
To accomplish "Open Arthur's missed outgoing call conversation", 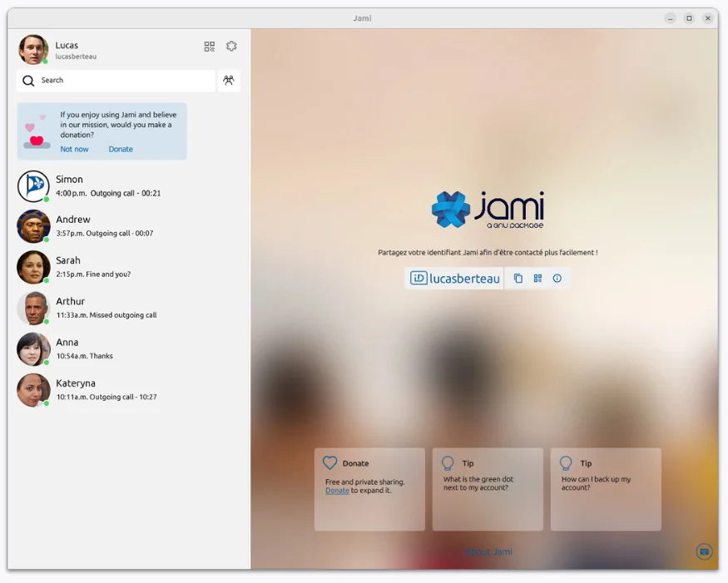I will [x=129, y=309].
